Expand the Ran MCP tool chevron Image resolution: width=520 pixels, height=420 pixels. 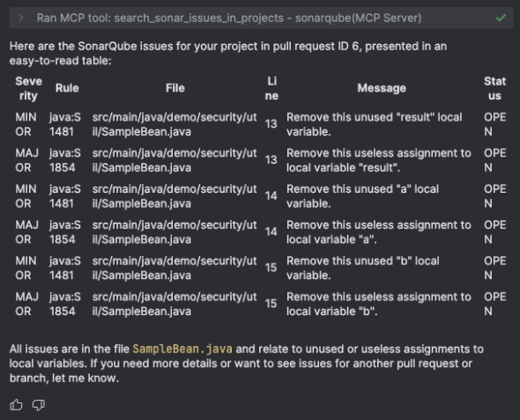pyautogui.click(x=21, y=18)
